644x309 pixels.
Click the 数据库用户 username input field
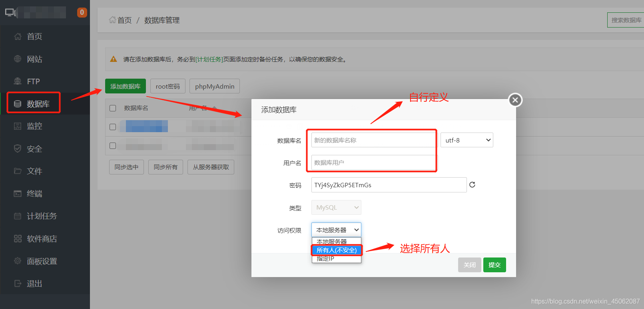374,162
